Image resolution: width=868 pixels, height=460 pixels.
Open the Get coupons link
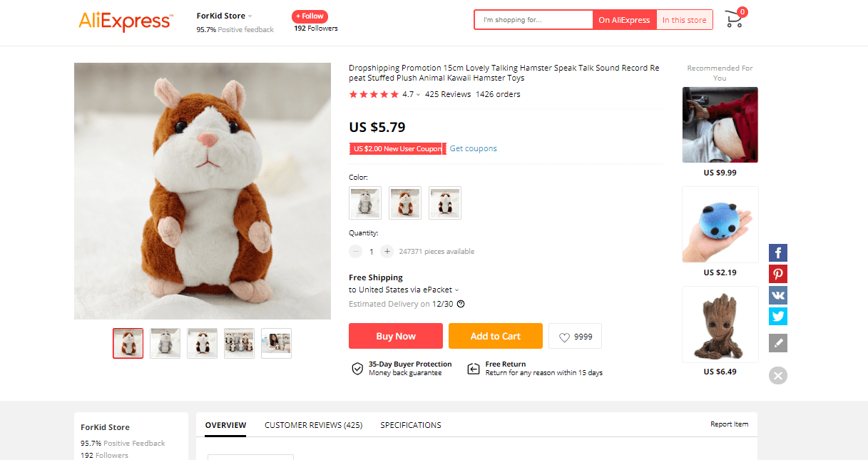coord(473,148)
